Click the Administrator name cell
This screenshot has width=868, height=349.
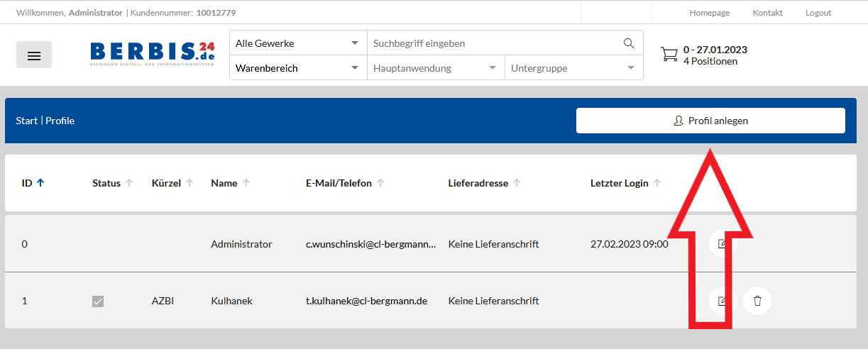click(x=241, y=244)
